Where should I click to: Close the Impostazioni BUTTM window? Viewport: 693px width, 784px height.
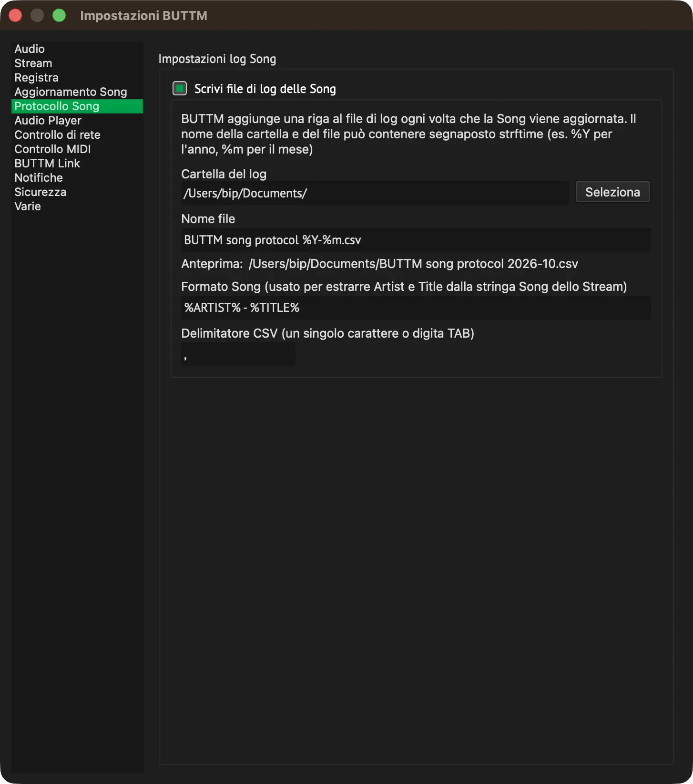point(15,16)
